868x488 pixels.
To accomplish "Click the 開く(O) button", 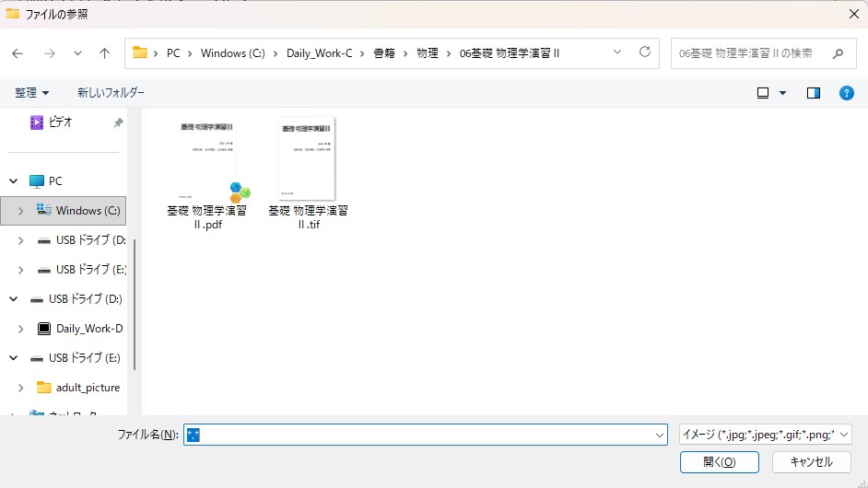I will [x=719, y=462].
